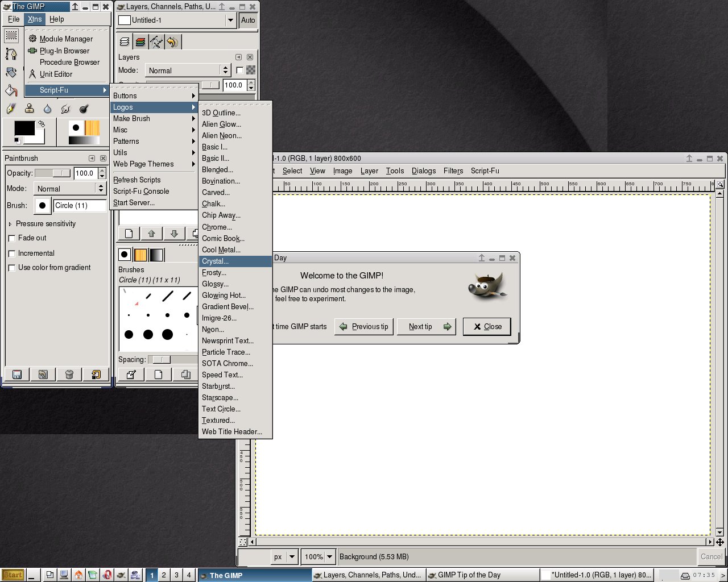
Task: Click the Previous tip button
Action: pos(364,327)
